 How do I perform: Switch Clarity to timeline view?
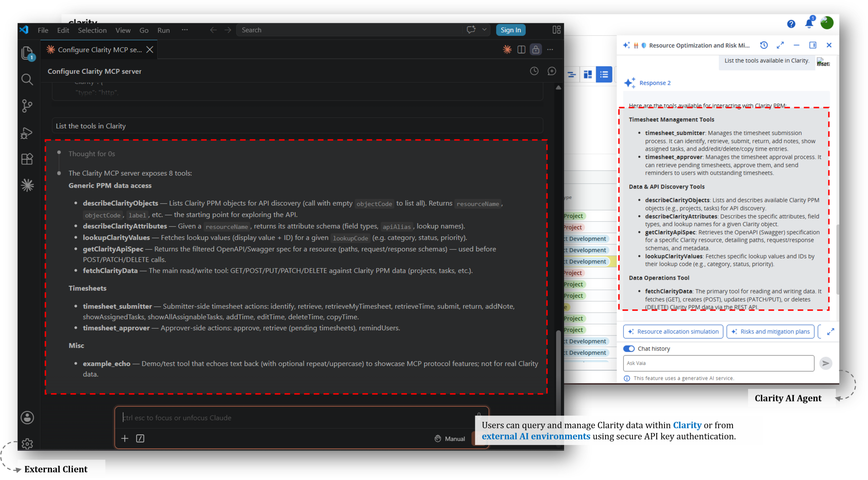pos(572,74)
